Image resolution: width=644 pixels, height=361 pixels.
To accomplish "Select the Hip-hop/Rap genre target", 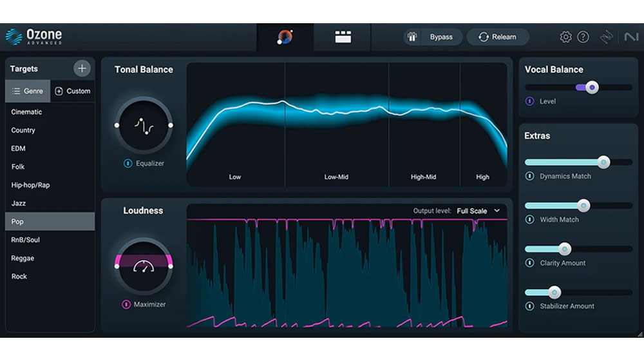I will pos(50,185).
